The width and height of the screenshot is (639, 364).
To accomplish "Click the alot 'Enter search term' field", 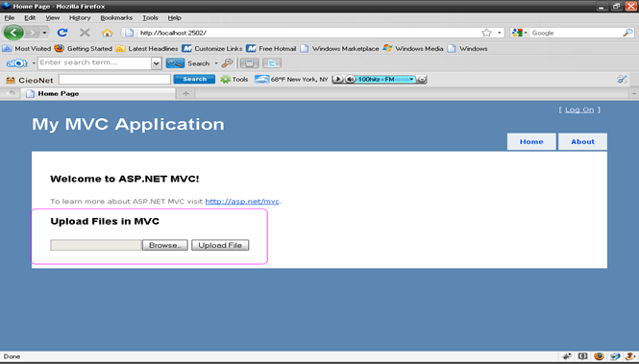I will 94,62.
